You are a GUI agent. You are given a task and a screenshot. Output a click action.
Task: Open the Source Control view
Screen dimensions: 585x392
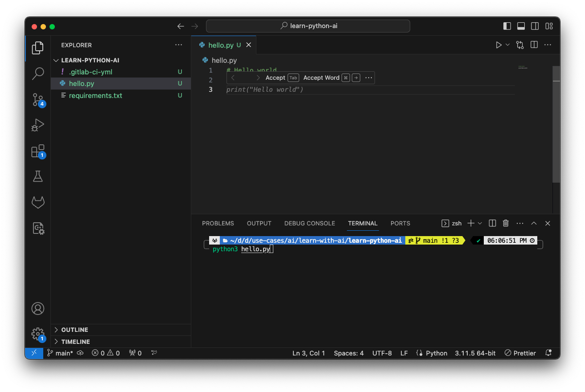pos(38,100)
